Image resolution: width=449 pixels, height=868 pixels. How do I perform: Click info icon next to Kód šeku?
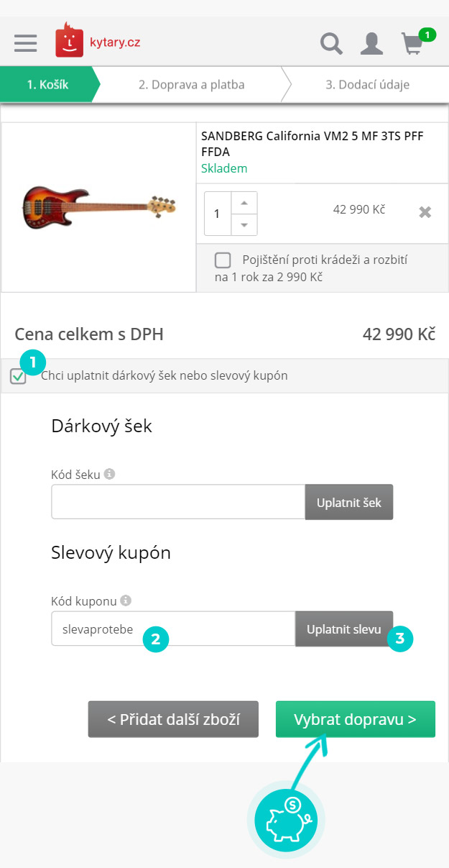(x=109, y=475)
